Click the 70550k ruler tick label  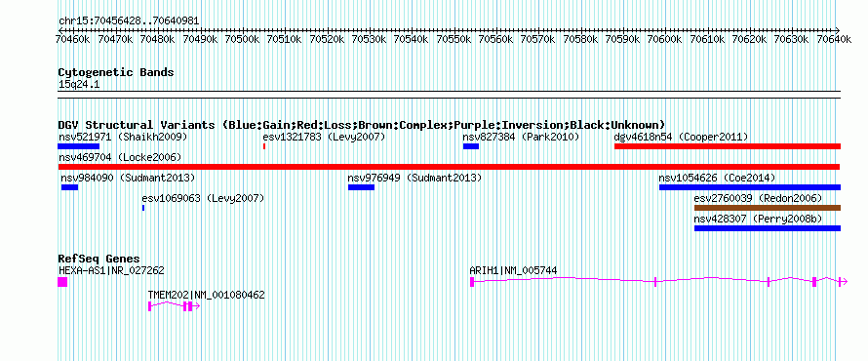454,39
